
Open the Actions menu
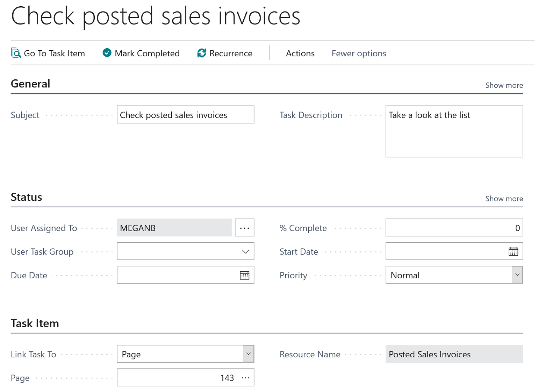(300, 53)
